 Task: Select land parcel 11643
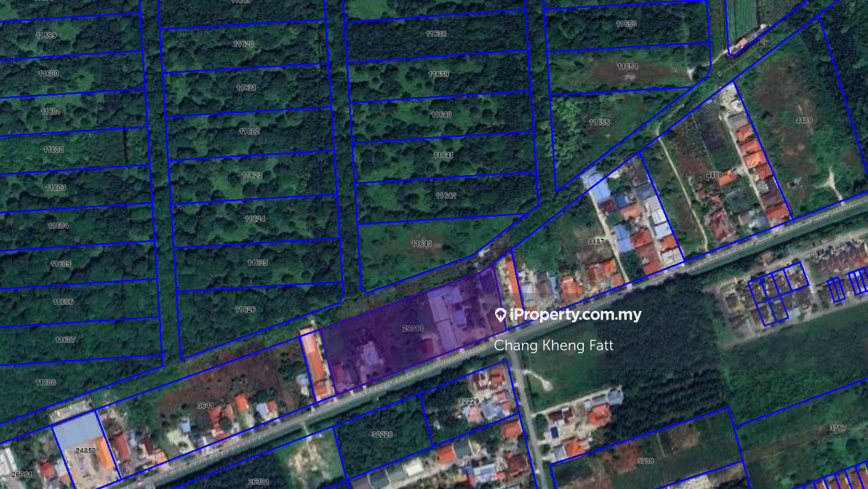(421, 244)
